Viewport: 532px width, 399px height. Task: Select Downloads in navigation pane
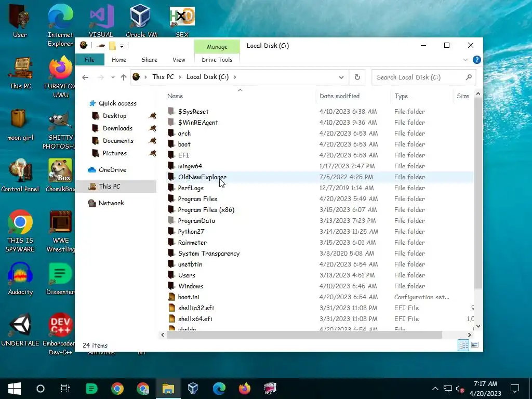pos(117,128)
